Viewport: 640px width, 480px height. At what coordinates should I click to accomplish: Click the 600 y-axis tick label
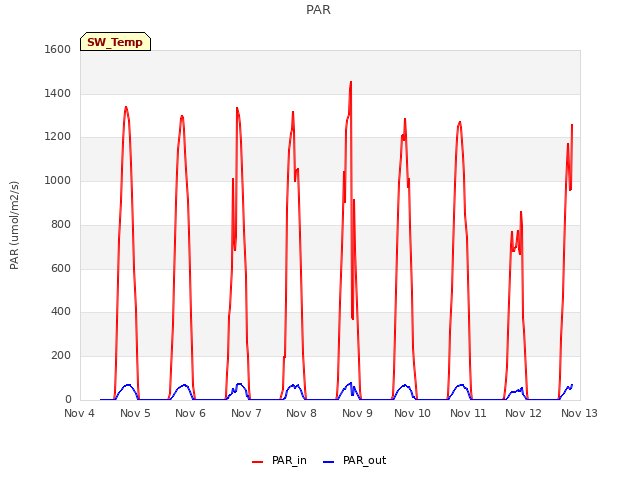click(x=61, y=269)
